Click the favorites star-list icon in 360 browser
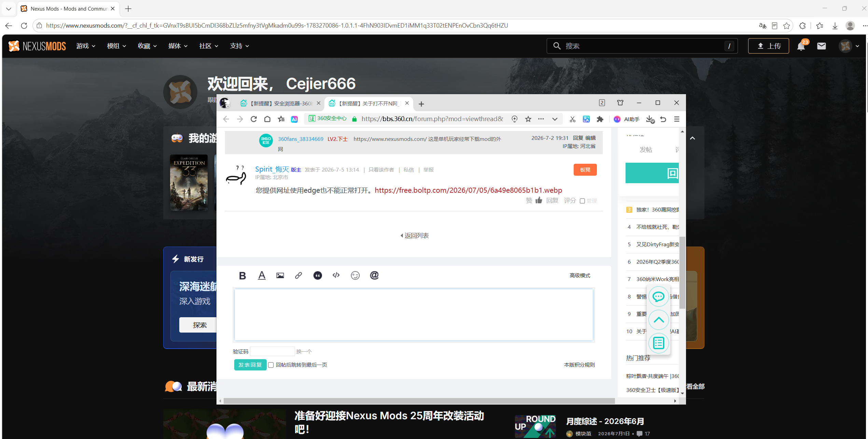 tap(281, 119)
